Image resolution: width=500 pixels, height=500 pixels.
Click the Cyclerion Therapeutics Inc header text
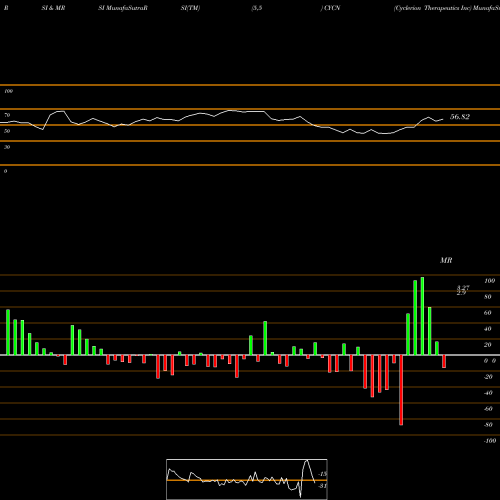[433, 8]
